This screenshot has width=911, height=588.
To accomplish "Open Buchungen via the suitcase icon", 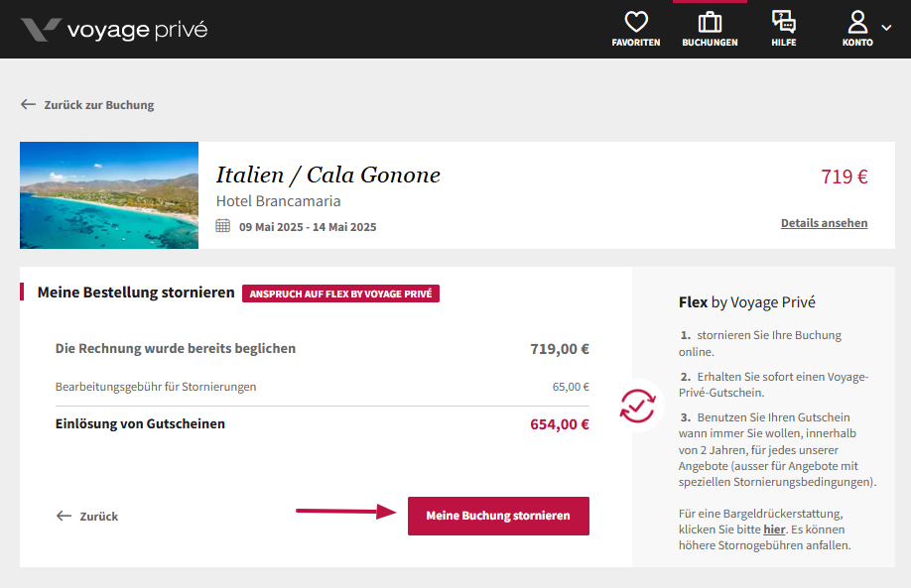I will click(x=710, y=22).
